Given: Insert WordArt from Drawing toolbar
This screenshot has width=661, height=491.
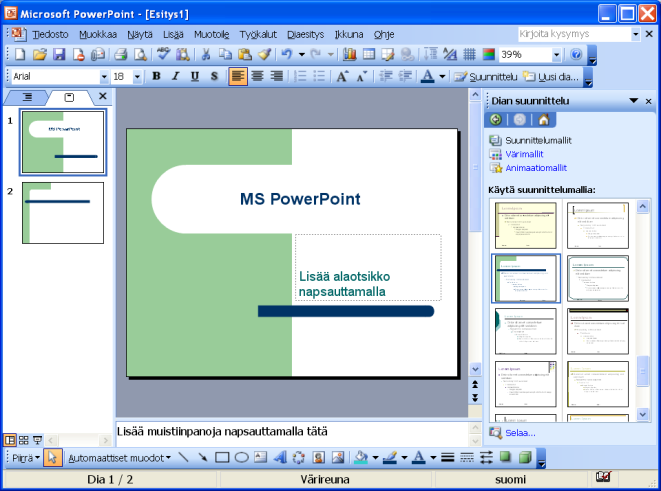Looking at the screenshot, I should [280, 457].
